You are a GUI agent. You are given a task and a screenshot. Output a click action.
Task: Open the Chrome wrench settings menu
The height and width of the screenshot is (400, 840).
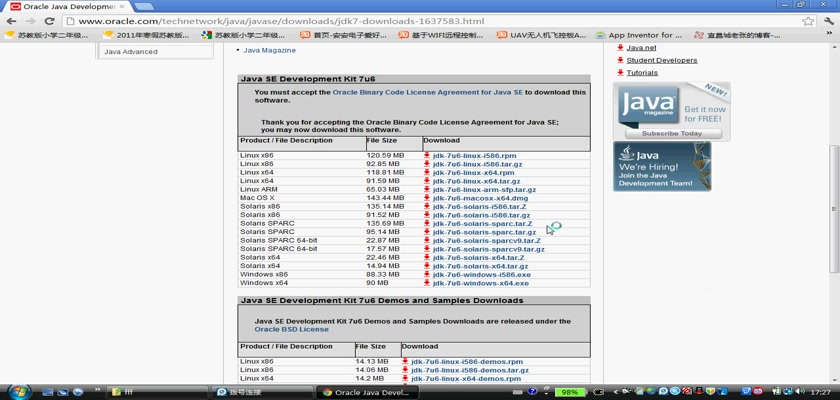(x=829, y=21)
